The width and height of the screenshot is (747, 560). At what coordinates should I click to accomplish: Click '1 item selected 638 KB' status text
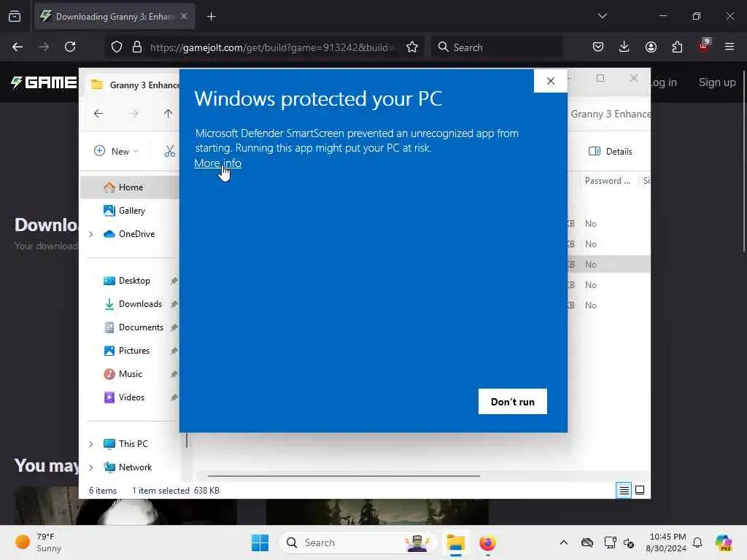pos(176,491)
